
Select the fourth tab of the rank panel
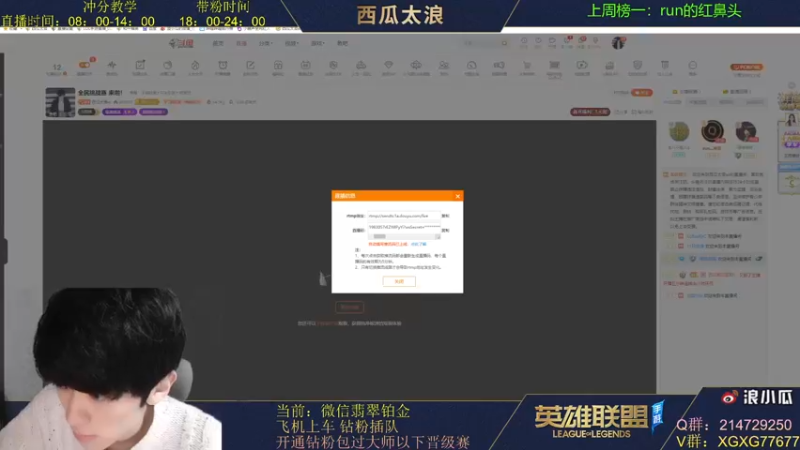[x=754, y=102]
